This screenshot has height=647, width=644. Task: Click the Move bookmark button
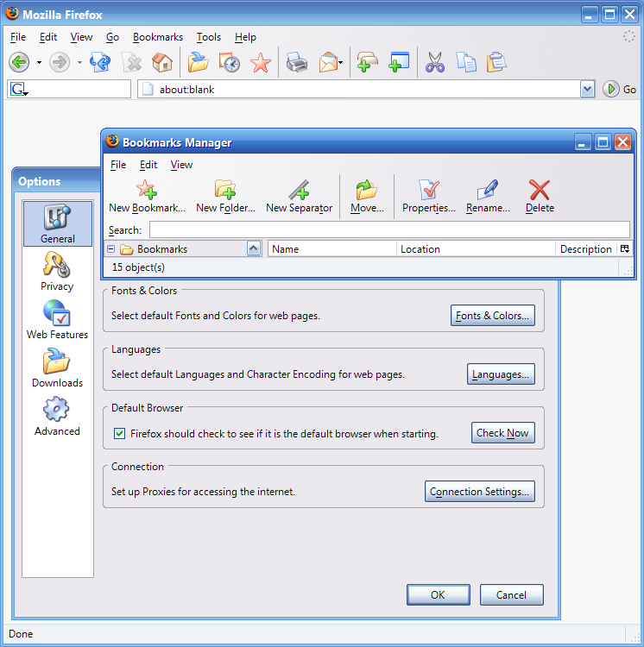tap(367, 197)
